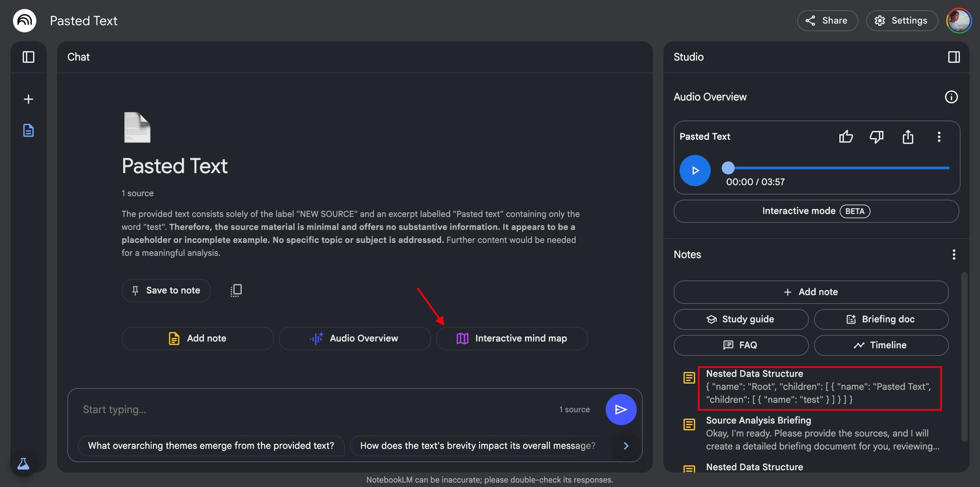Image resolution: width=980 pixels, height=487 pixels.
Task: Collapse the Studio panel icon
Action: [x=954, y=57]
